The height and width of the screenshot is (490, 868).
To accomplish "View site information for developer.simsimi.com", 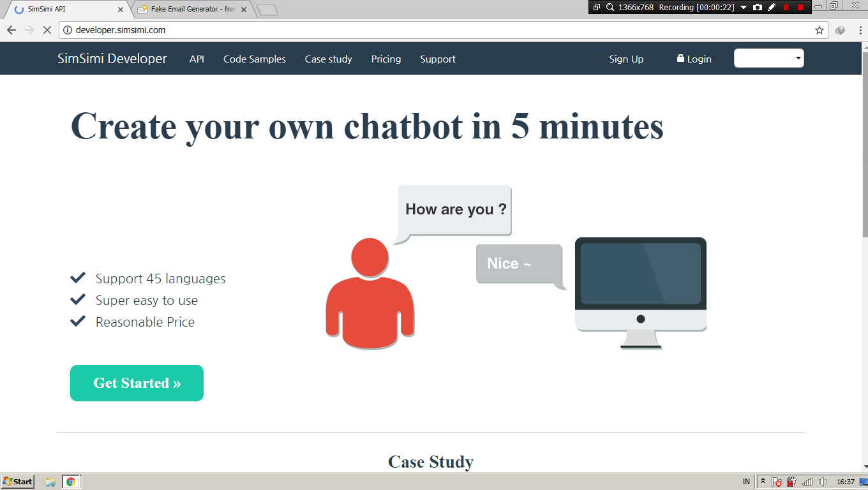I will point(68,30).
